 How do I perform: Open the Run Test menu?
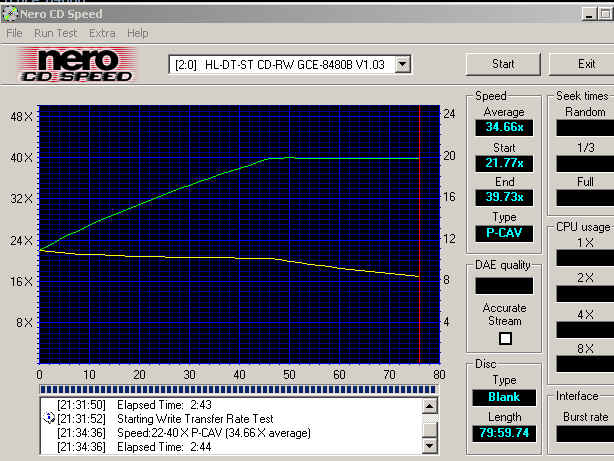click(56, 33)
